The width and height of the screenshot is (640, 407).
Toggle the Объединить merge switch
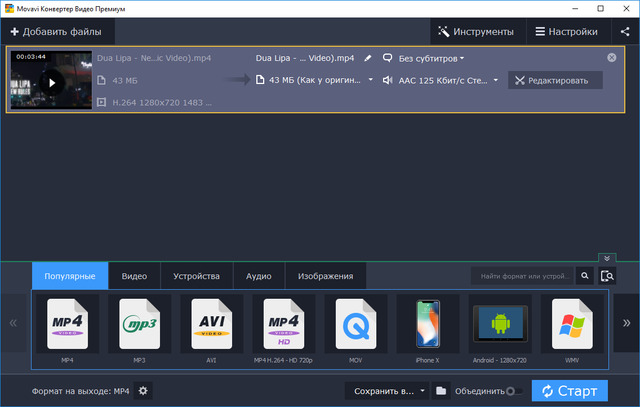click(x=513, y=390)
